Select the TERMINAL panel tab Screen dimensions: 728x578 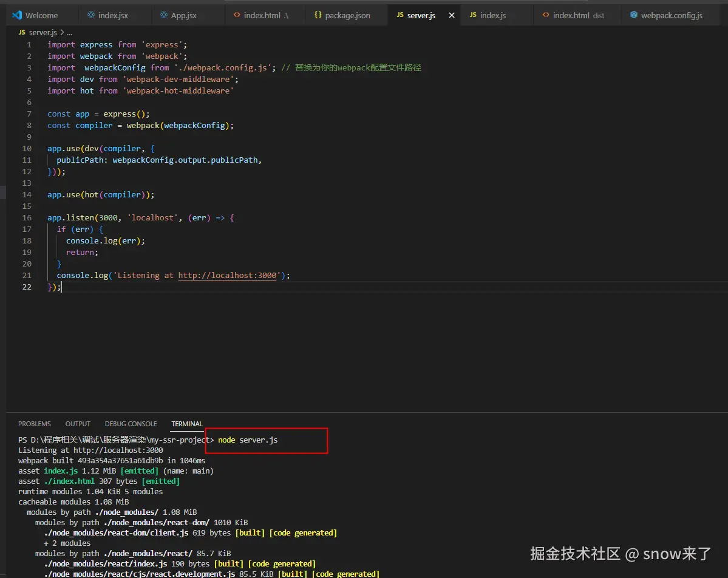tap(186, 424)
